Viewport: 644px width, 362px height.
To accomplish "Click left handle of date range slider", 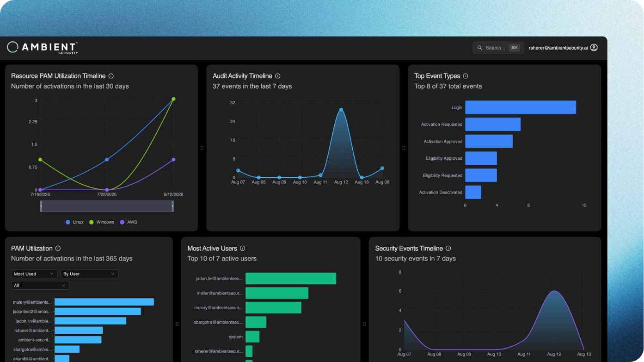I will [x=41, y=206].
